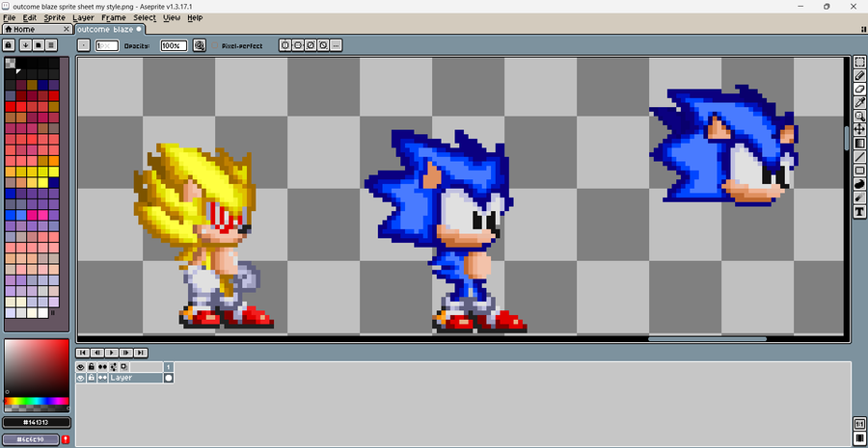Image resolution: width=868 pixels, height=448 pixels.
Task: Open the palette presets button
Action: pyautogui.click(x=39, y=45)
